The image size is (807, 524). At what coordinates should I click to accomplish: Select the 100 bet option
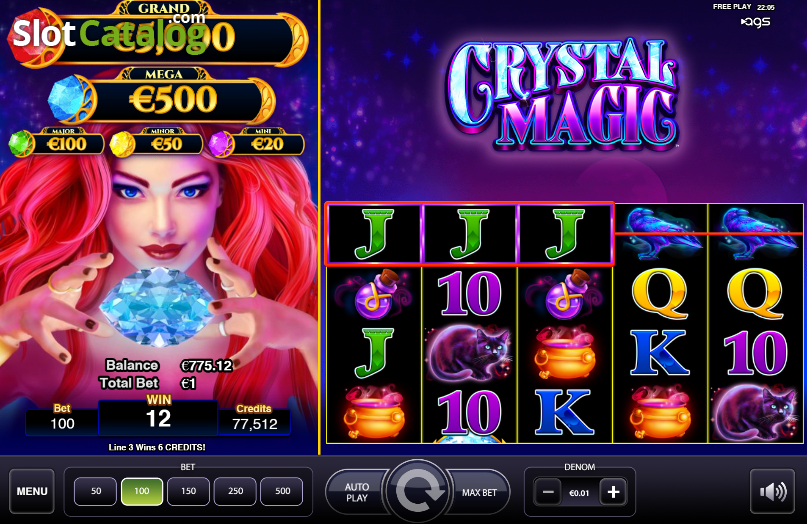142,491
